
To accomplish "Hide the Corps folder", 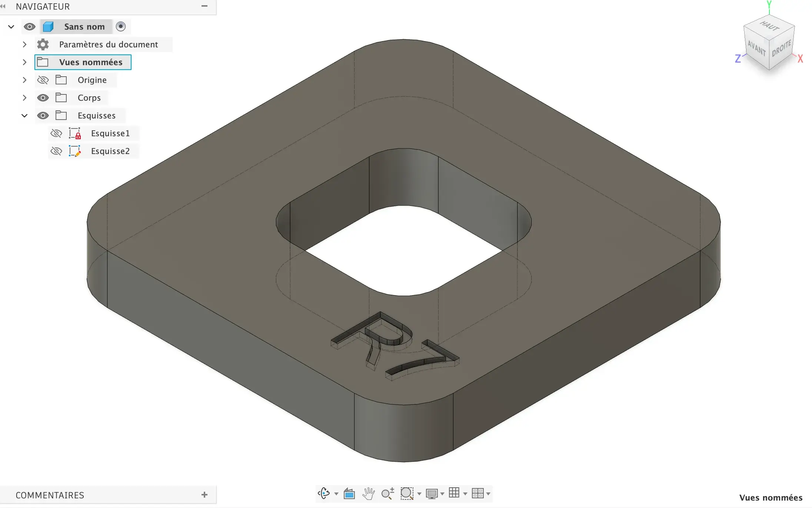I will [x=43, y=98].
